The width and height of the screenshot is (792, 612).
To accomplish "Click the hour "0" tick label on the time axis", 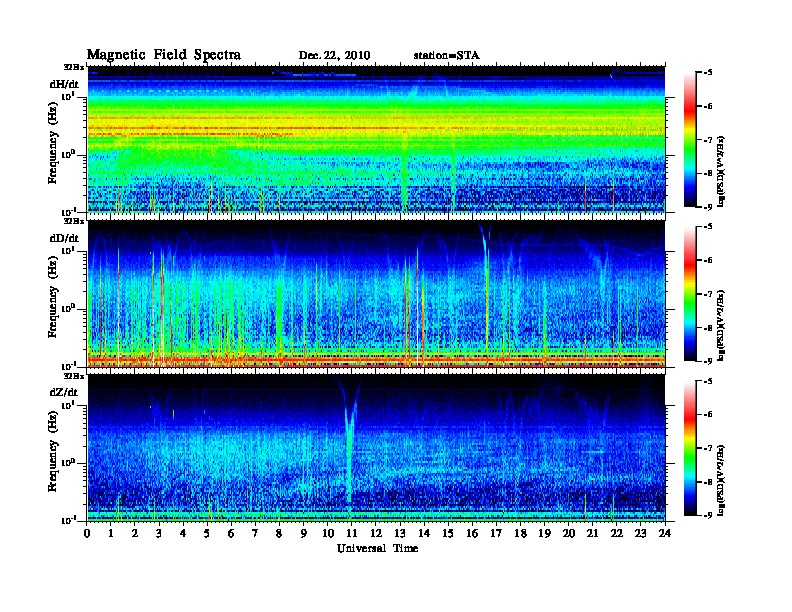I will (x=87, y=533).
